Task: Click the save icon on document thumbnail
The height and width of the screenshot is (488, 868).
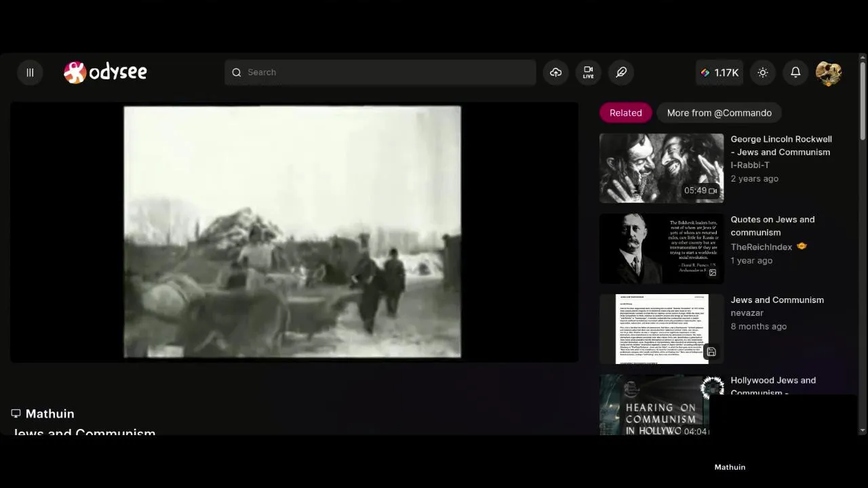Action: click(x=711, y=352)
